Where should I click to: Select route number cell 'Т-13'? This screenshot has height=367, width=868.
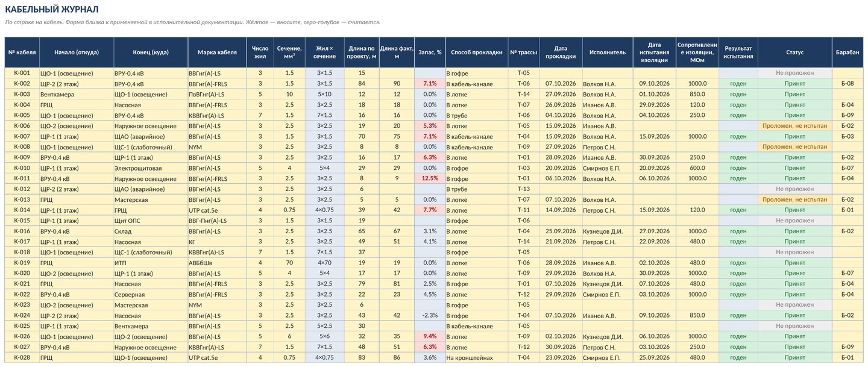pos(524,189)
